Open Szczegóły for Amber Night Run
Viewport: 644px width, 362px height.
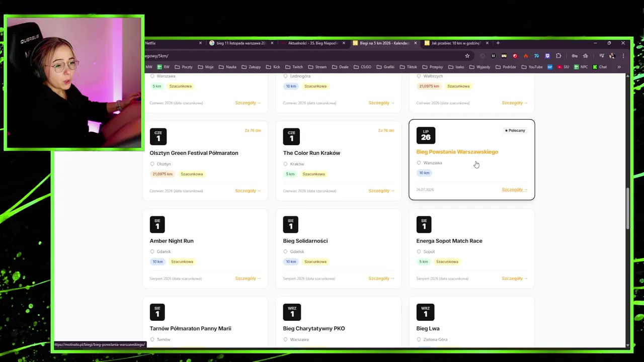248,279
